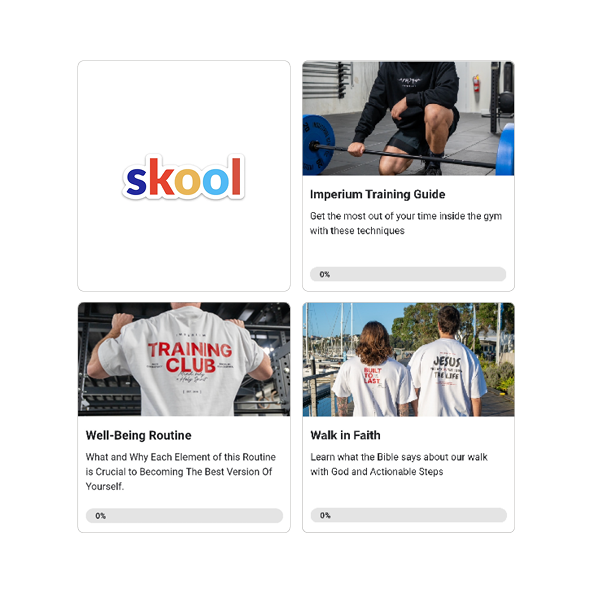Click the Imperium Training Guide title
The height and width of the screenshot is (600, 600).
(377, 194)
